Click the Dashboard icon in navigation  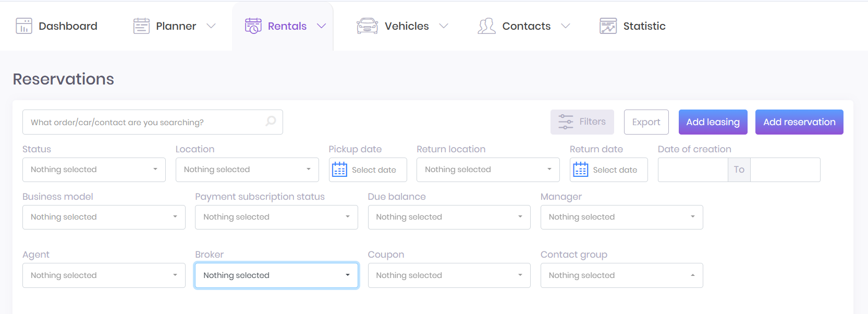[24, 26]
